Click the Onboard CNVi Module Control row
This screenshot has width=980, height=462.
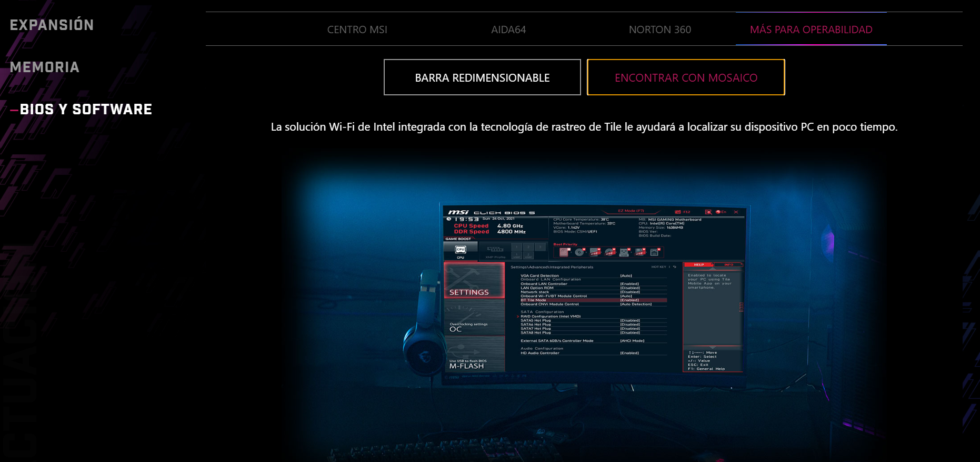click(593, 304)
